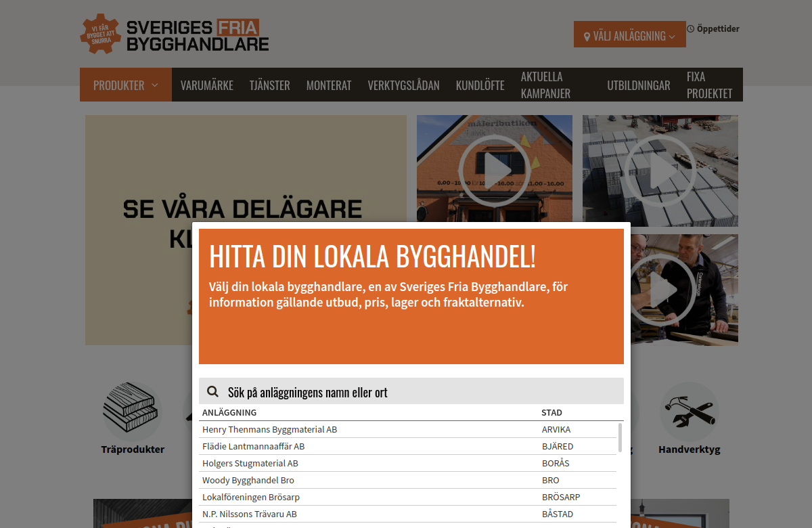Click the Sveriges Fria Bygghandlare logo
Screen dimensions: 812x528
click(175, 34)
